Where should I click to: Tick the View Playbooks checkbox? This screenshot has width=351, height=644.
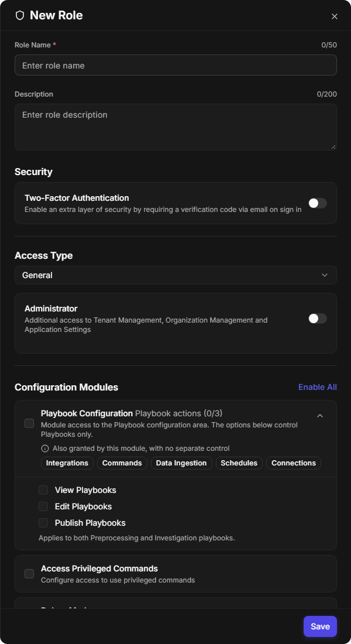(43, 490)
